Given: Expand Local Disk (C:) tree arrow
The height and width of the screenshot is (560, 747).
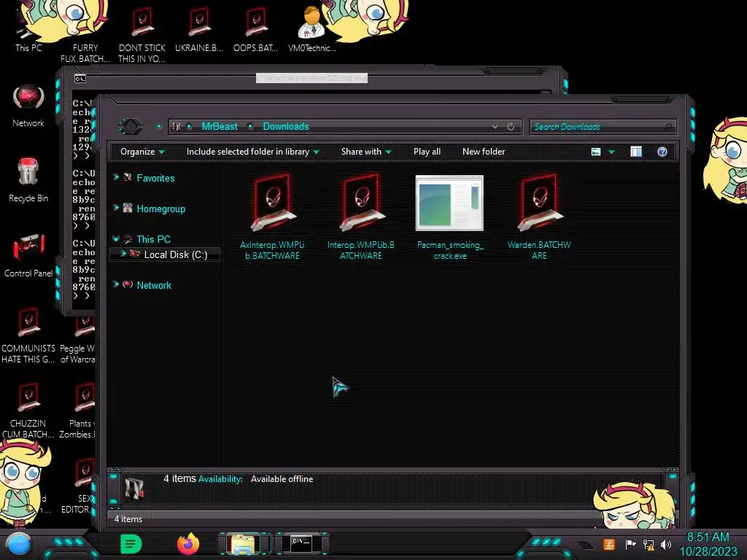Looking at the screenshot, I should click(123, 254).
